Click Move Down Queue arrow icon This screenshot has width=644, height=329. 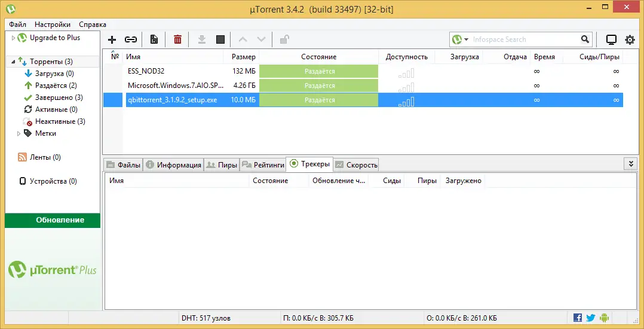pyautogui.click(x=261, y=39)
